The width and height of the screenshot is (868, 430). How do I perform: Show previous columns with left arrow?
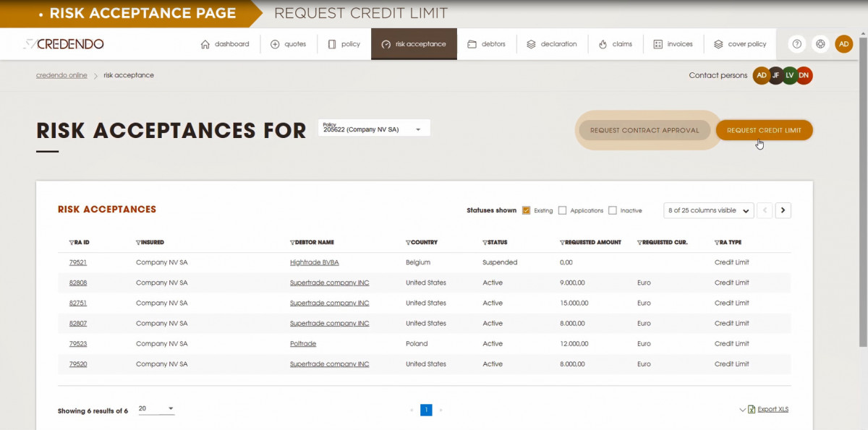(x=765, y=210)
